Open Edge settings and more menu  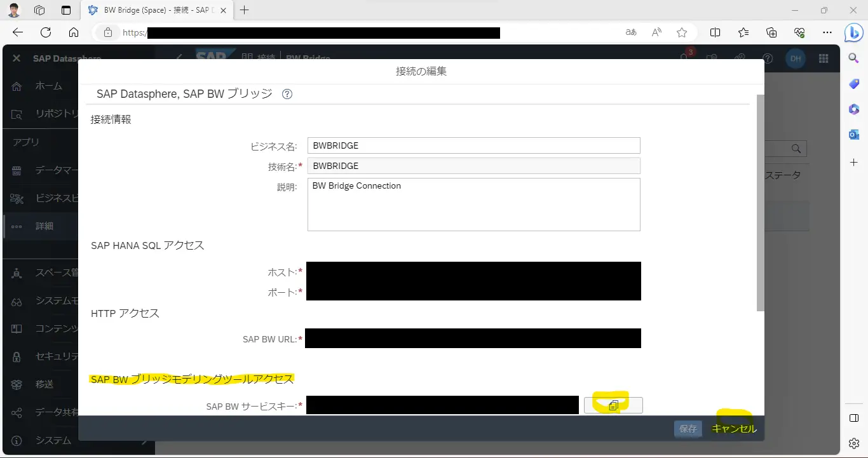click(x=827, y=32)
